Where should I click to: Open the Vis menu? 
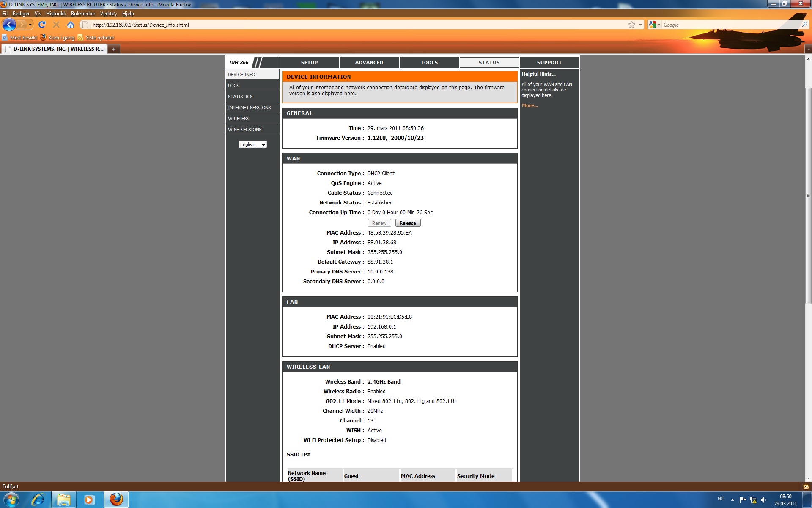click(38, 14)
